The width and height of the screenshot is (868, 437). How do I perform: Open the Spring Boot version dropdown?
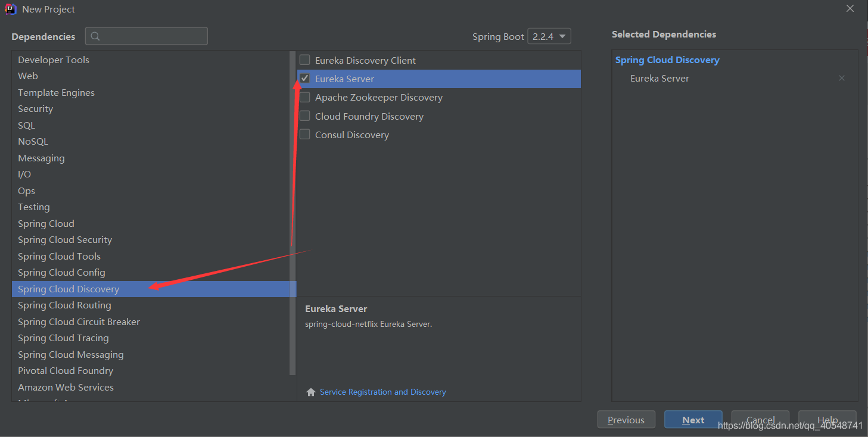[549, 36]
